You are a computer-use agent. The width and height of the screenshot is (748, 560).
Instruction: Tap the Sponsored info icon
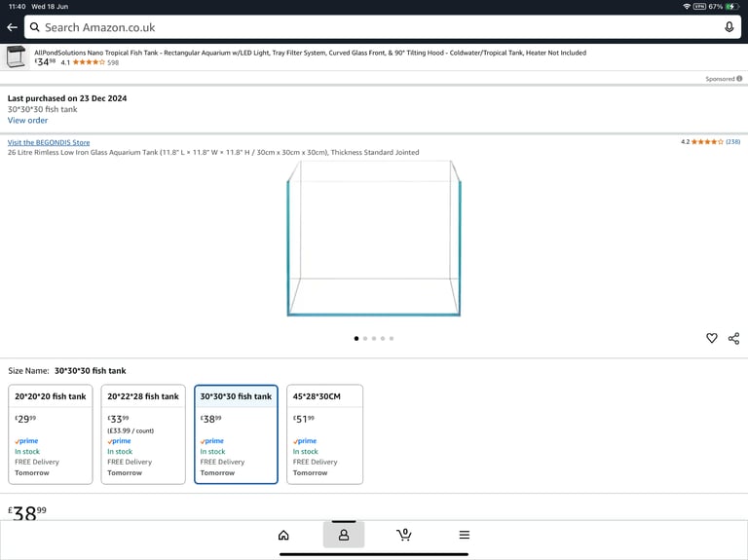(x=739, y=79)
